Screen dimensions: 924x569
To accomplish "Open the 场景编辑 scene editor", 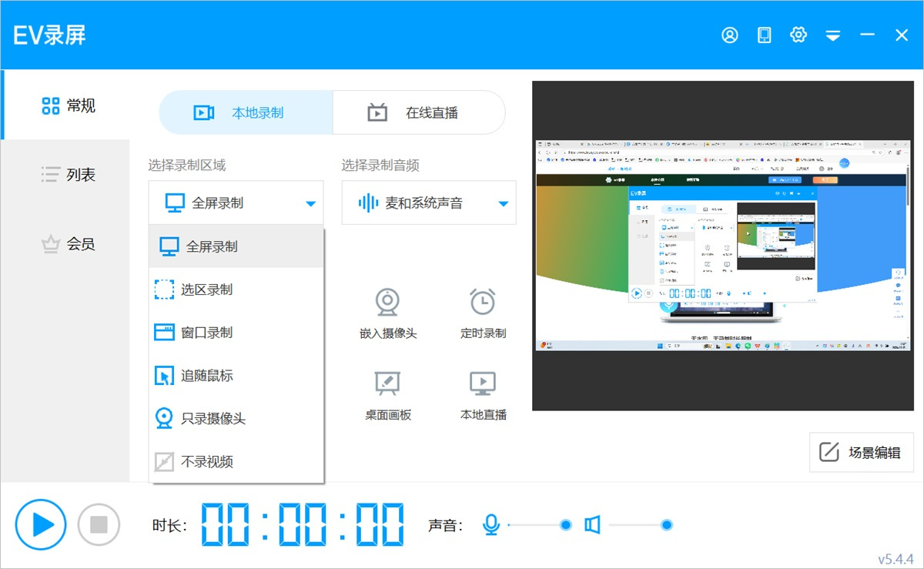I will click(x=861, y=453).
